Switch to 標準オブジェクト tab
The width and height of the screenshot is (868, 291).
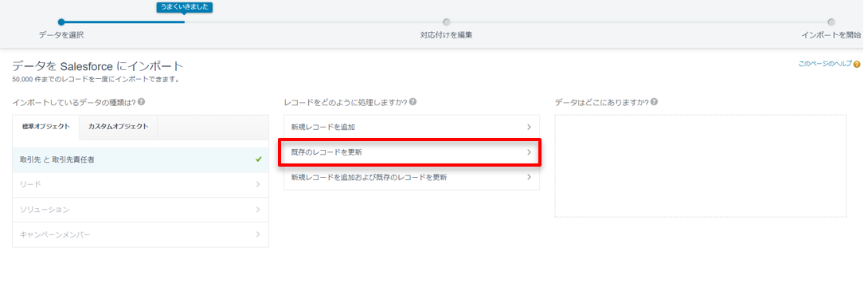[46, 127]
